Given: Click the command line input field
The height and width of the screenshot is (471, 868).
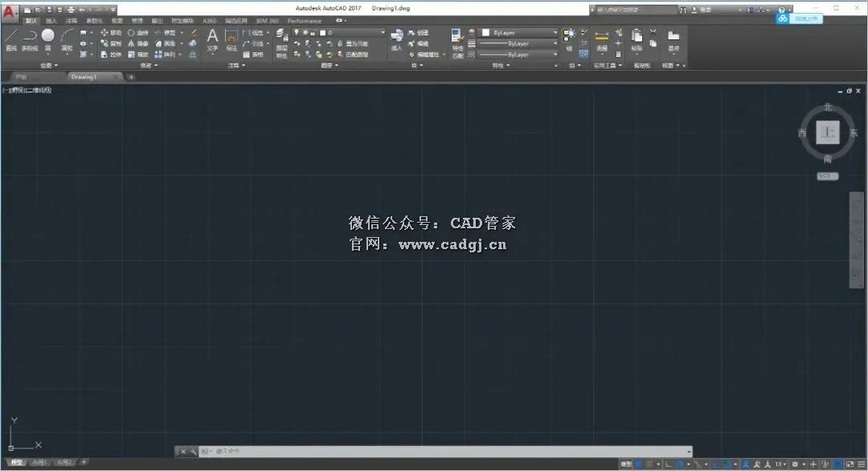Looking at the screenshot, I should pos(445,452).
